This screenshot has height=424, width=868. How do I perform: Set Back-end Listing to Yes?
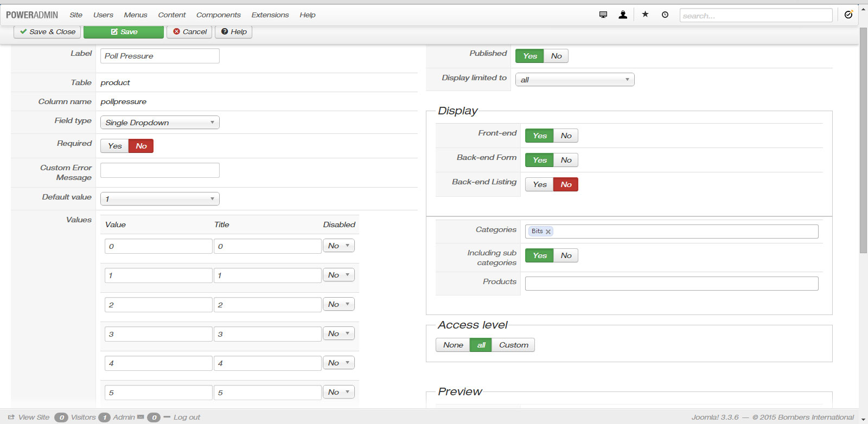point(539,184)
